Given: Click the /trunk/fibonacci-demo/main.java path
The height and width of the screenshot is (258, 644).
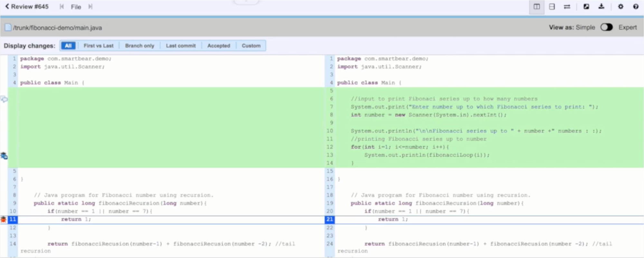Looking at the screenshot, I should pyautogui.click(x=57, y=28).
